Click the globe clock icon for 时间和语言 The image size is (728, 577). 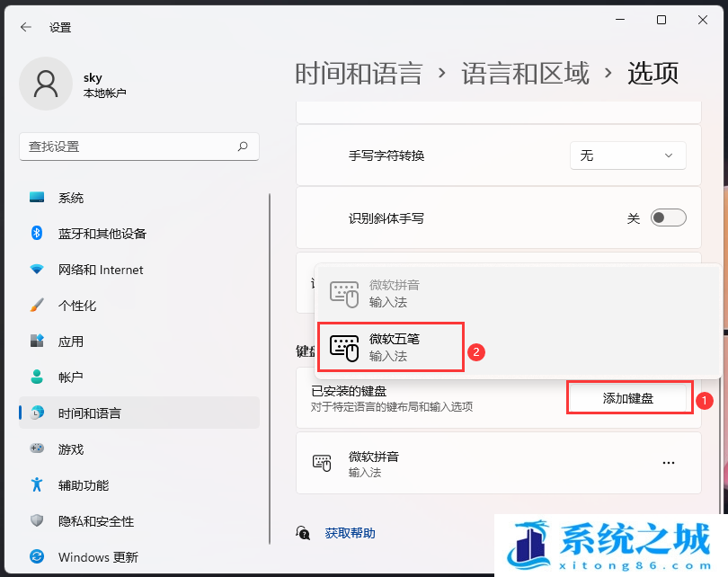tap(37, 413)
